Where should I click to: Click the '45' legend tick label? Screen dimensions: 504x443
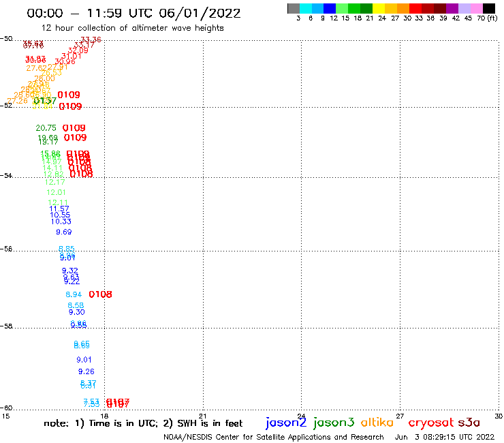point(468,18)
